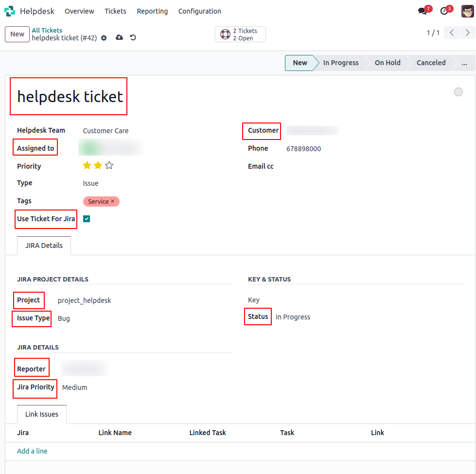Set priority to the third star
The height and width of the screenshot is (474, 476).
tap(109, 165)
